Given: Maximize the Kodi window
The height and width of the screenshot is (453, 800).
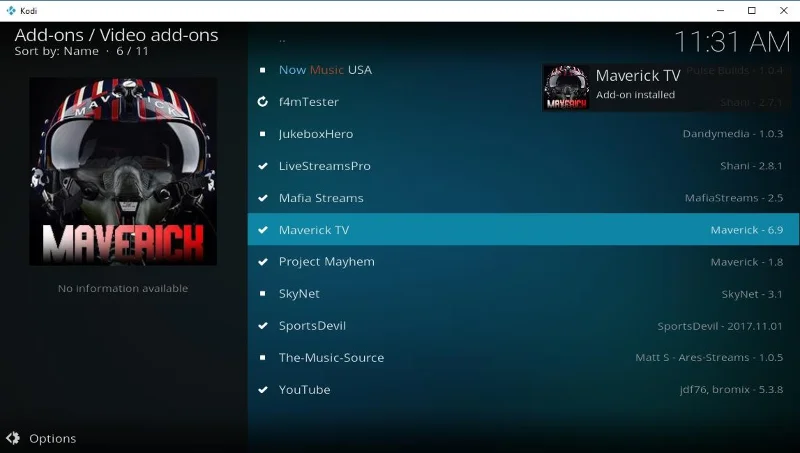Looking at the screenshot, I should coord(752,10).
